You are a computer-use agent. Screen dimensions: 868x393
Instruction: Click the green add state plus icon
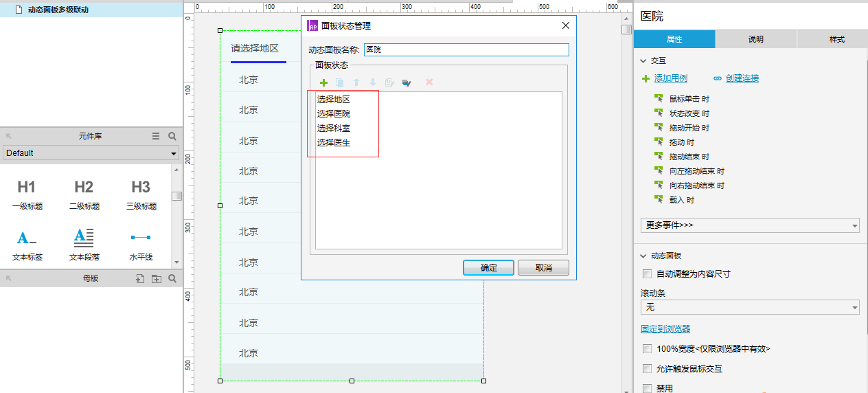point(323,82)
